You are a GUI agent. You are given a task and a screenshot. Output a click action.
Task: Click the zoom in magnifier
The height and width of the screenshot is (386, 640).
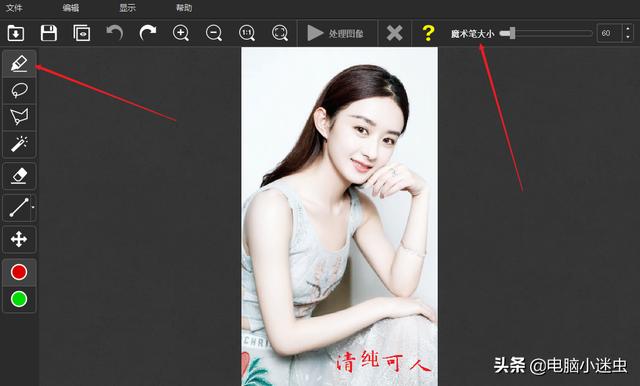coord(181,33)
